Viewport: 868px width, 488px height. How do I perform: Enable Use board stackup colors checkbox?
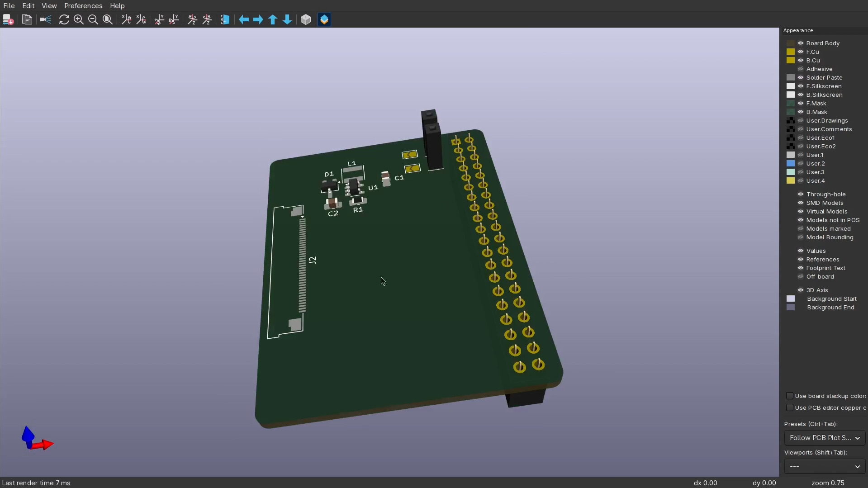pos(790,396)
